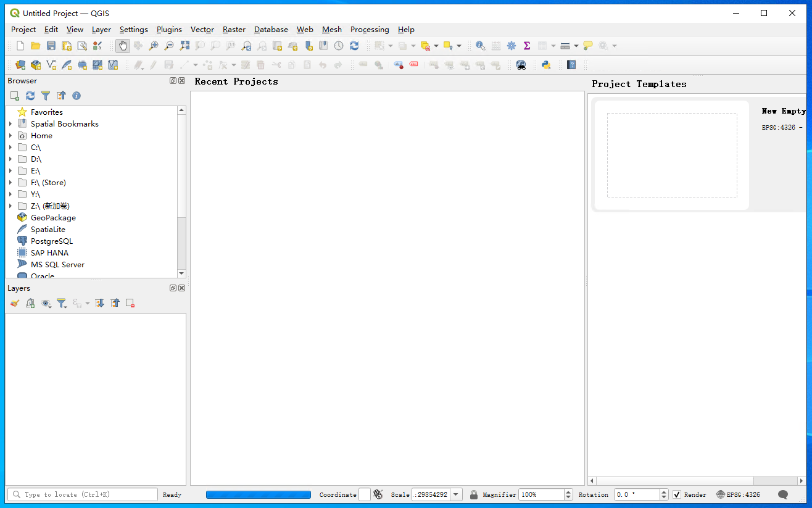Remove layer or group icon in Layers panel
This screenshot has width=812, height=508.
[x=130, y=303]
